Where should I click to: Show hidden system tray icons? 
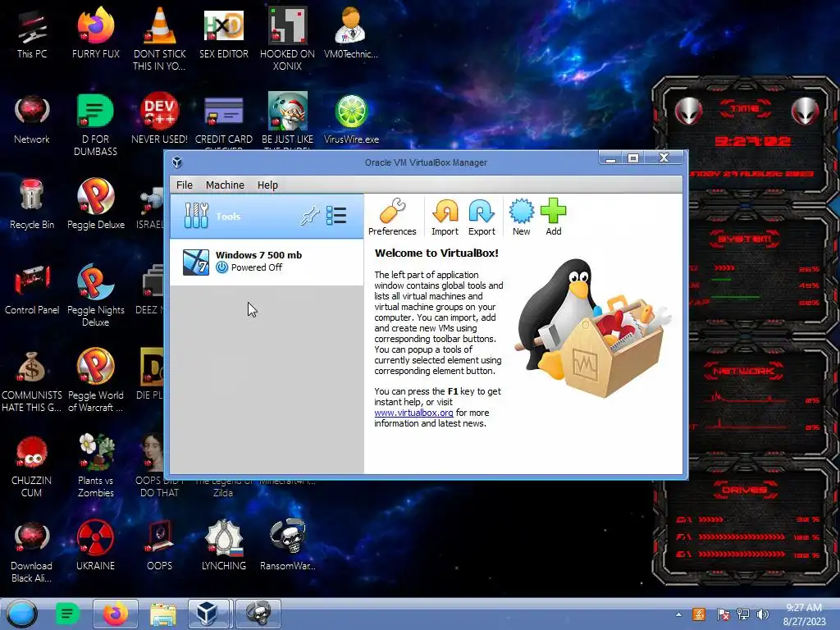[678, 614]
